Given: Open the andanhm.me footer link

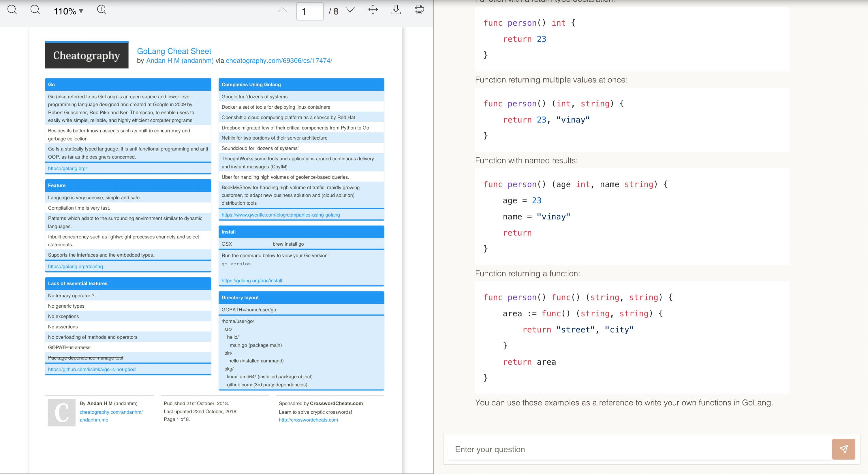Looking at the screenshot, I should [x=94, y=420].
